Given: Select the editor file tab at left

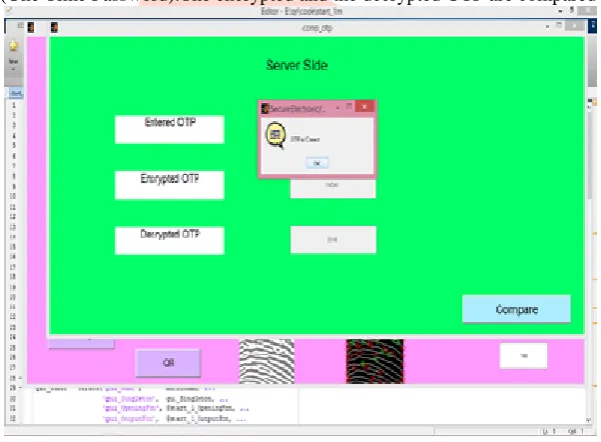Looking at the screenshot, I should coord(16,93).
